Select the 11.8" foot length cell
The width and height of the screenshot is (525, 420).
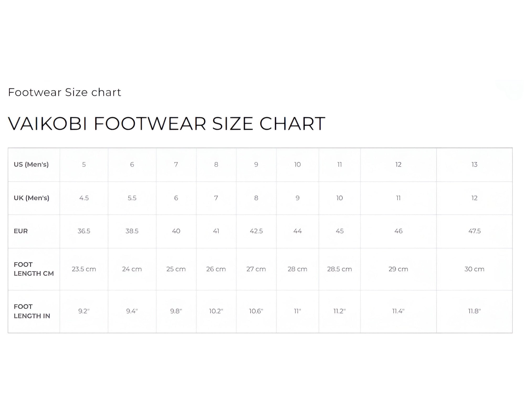point(474,311)
